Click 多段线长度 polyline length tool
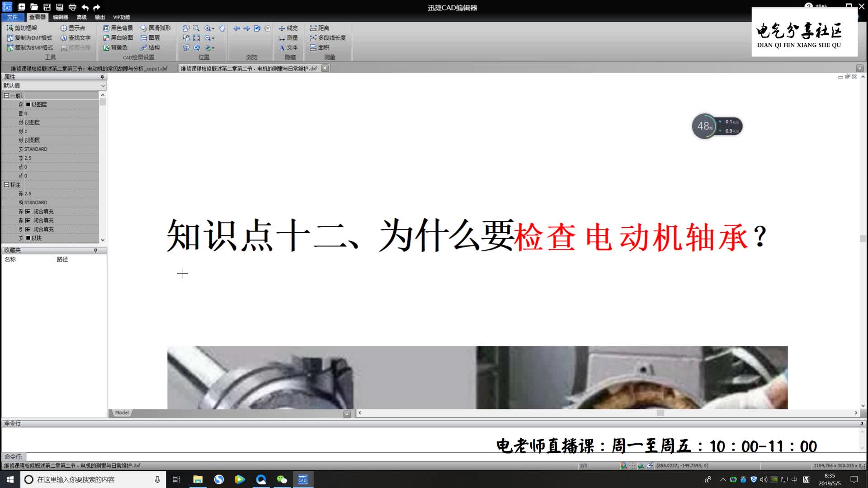 [x=328, y=38]
